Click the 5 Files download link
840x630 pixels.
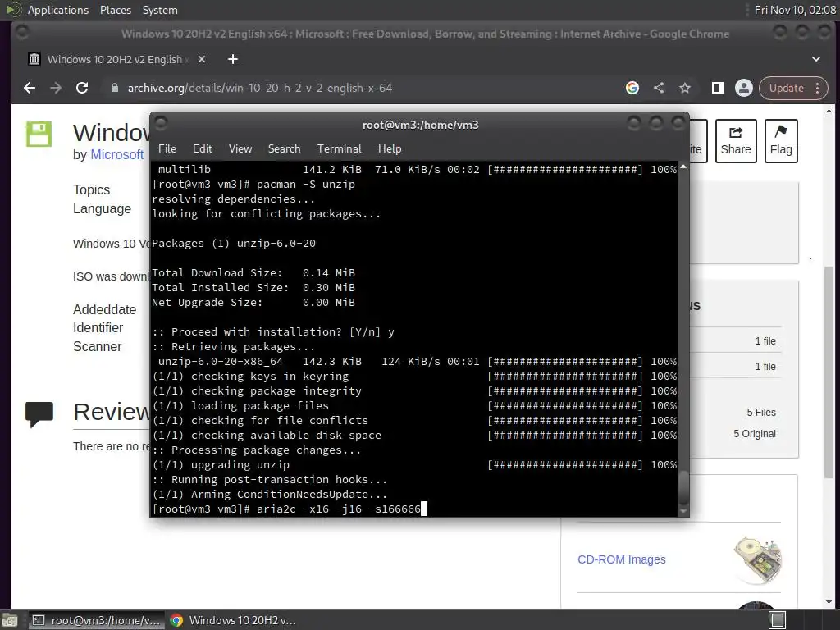click(x=761, y=413)
